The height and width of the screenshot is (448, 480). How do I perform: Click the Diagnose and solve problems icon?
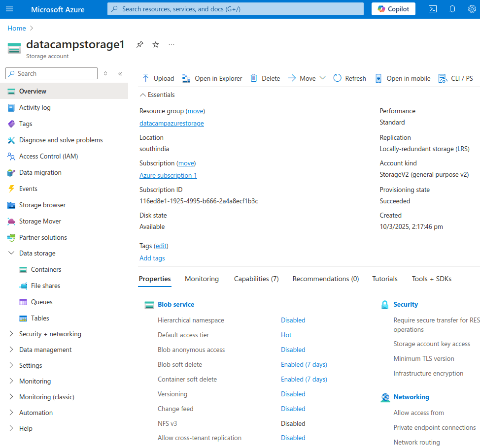[11, 140]
